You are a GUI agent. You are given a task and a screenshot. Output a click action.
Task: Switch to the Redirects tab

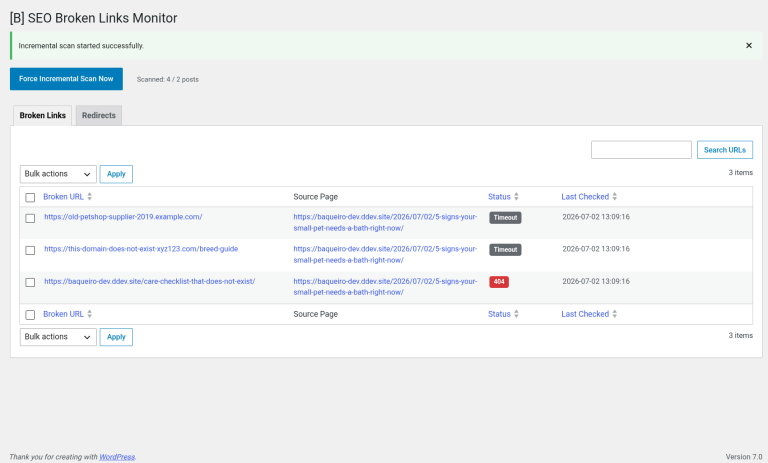tap(99, 116)
